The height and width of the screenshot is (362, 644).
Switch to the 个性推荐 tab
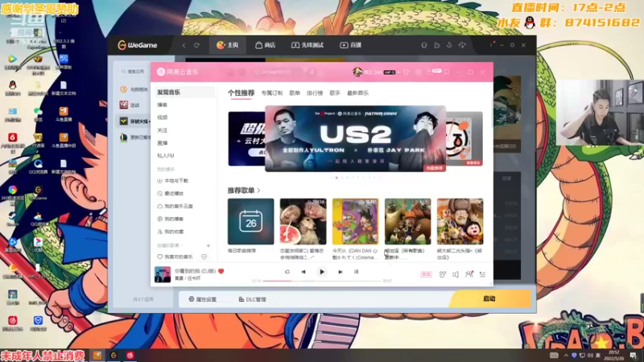coord(241,93)
